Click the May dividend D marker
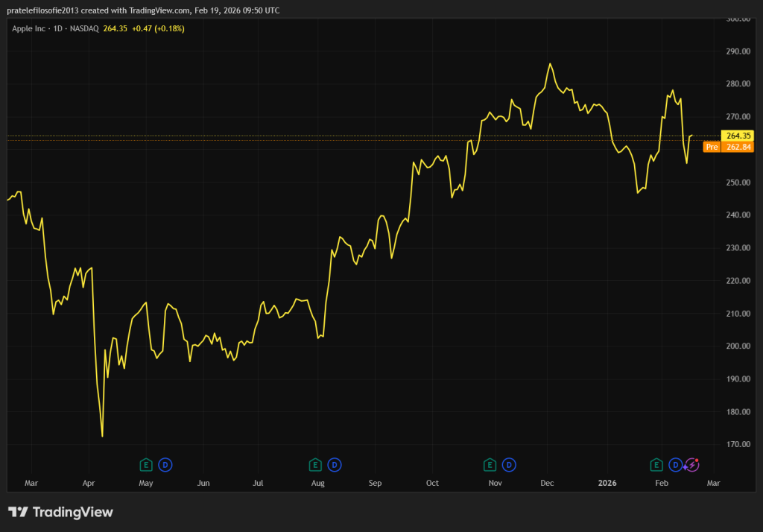Viewport: 763px width, 532px height. coord(165,465)
